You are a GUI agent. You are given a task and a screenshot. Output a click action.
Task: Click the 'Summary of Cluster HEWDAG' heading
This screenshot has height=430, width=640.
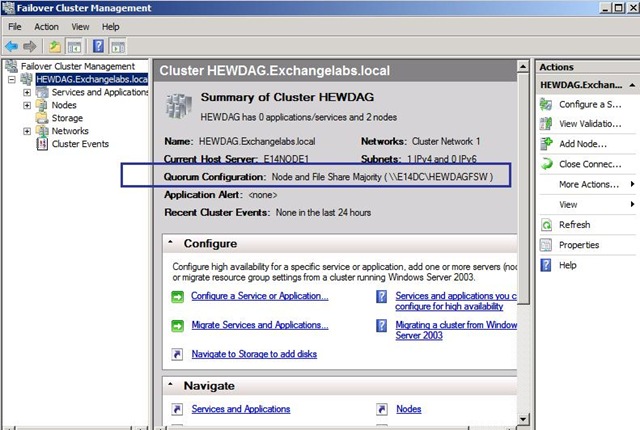287,97
